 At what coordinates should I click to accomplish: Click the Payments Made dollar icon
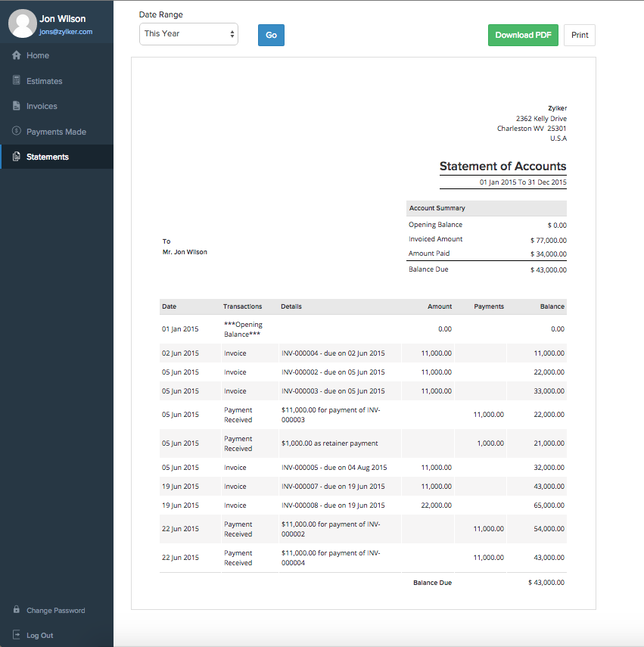17,131
